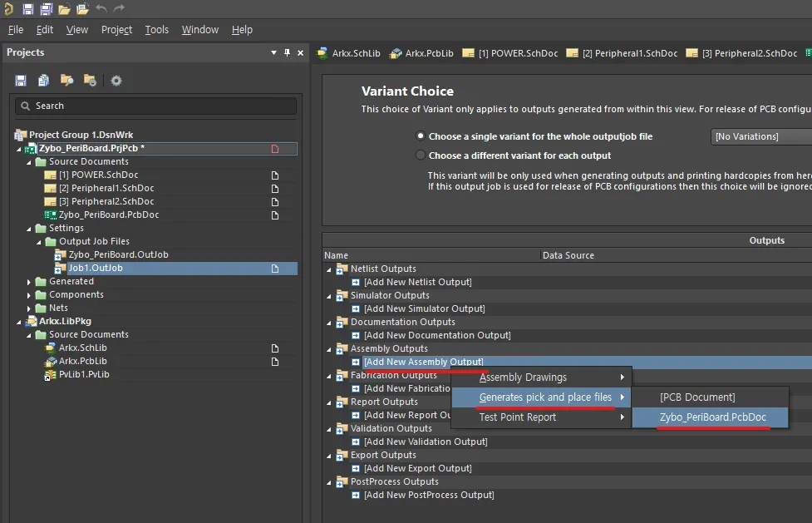The image size is (812, 523).
Task: Open Projects panel settings gear
Action: pyautogui.click(x=116, y=81)
